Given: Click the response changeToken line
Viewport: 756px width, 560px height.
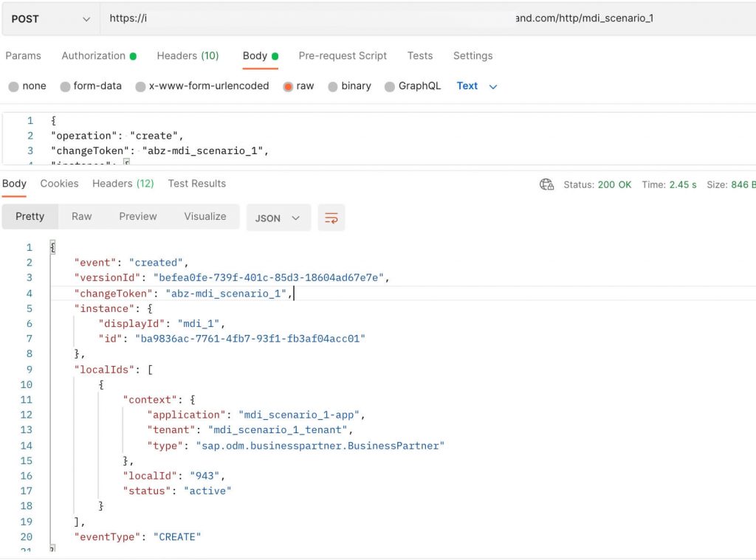Looking at the screenshot, I should coord(183,294).
